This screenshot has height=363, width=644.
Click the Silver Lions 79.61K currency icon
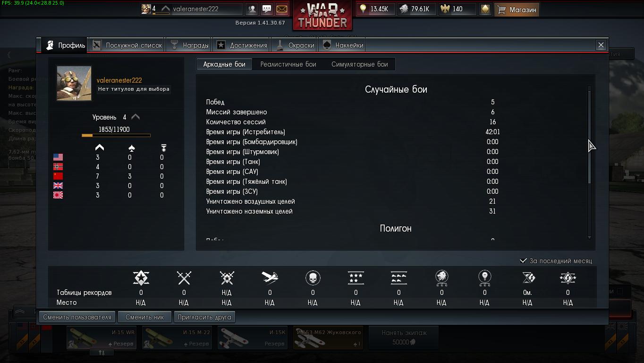click(404, 9)
